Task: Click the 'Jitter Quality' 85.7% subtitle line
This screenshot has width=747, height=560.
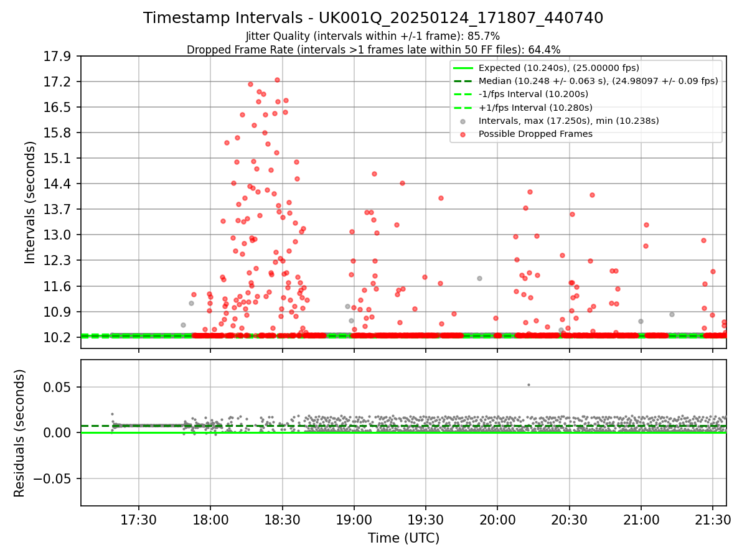Action: 373,36
